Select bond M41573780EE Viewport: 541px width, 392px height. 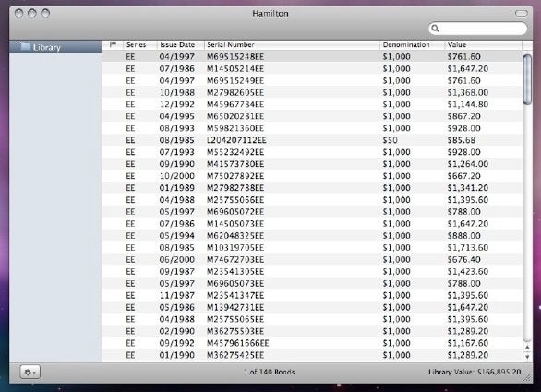pos(312,164)
